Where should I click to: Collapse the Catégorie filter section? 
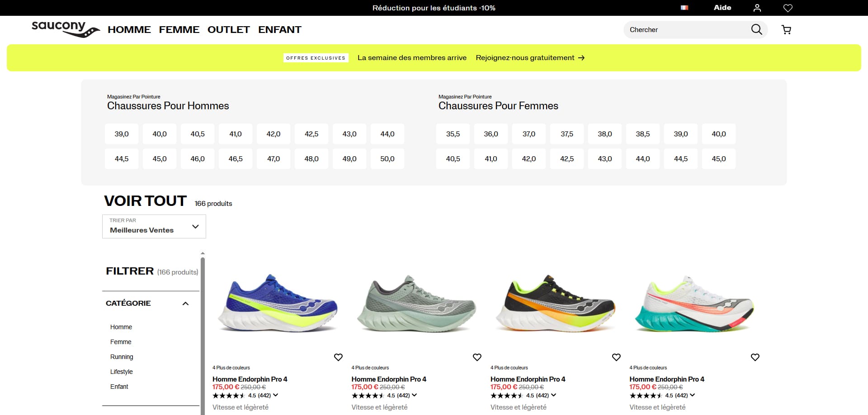tap(185, 303)
